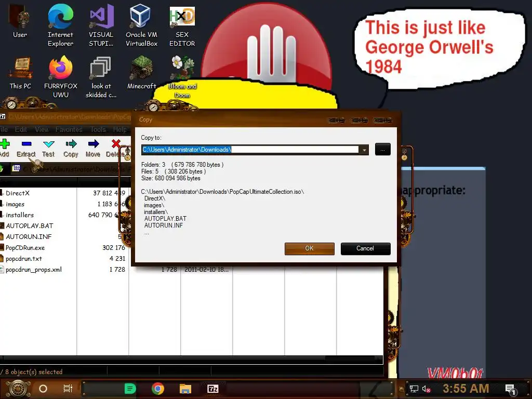Open This PC desktop icon

point(20,73)
